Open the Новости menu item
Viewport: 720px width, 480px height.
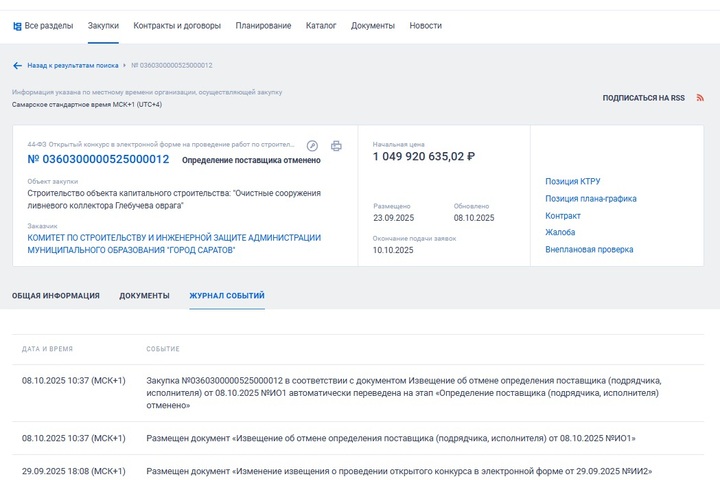point(425,25)
